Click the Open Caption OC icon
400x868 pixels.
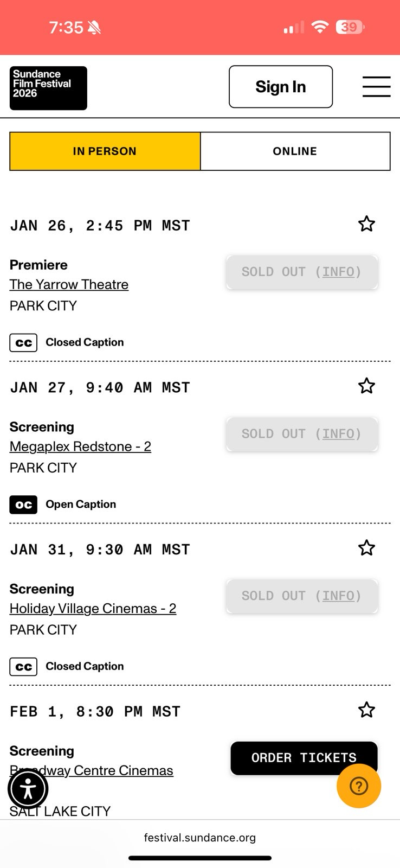pos(23,505)
